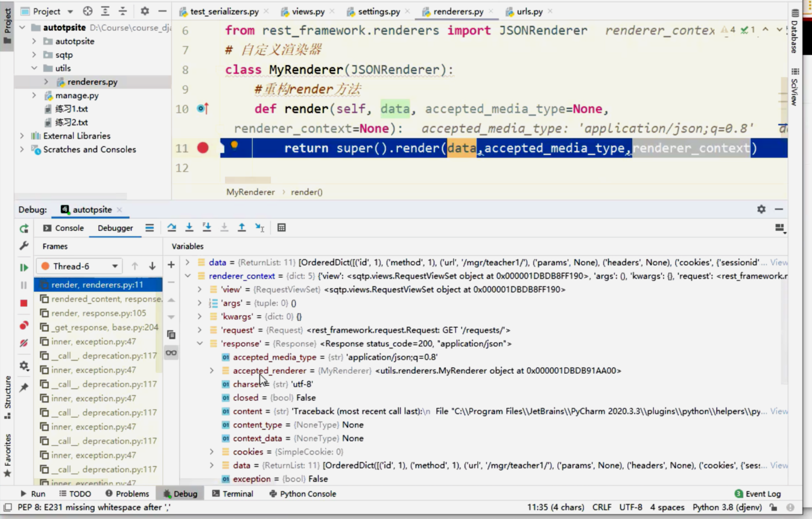Collapse all in Project panel
This screenshot has width=812, height=519.
click(x=122, y=11)
